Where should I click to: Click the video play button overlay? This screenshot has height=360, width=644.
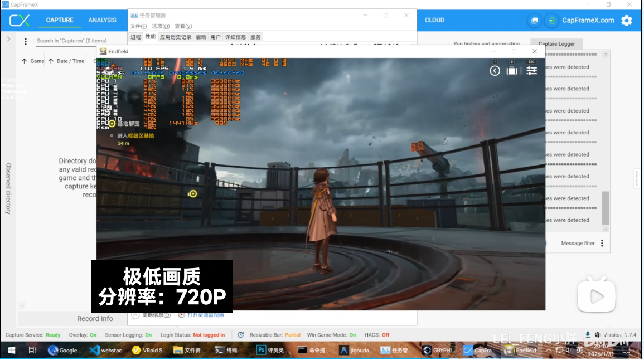click(597, 296)
